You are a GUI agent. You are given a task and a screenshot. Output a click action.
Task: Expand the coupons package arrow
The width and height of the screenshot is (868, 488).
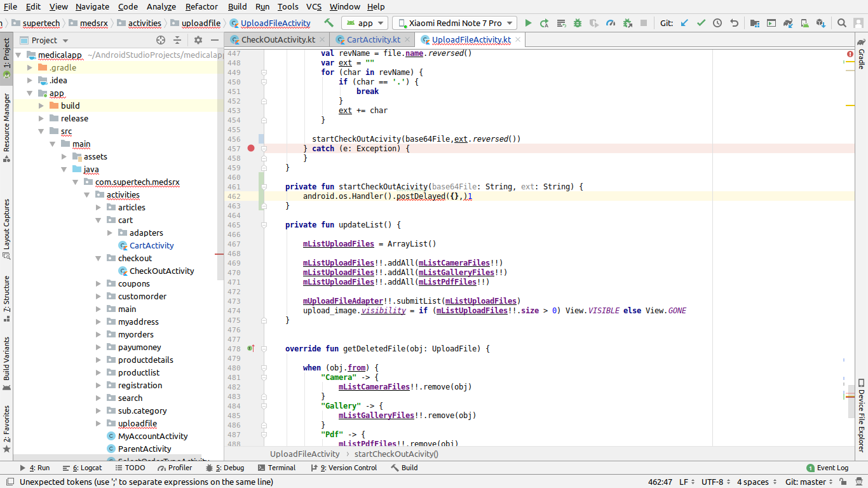[98, 283]
